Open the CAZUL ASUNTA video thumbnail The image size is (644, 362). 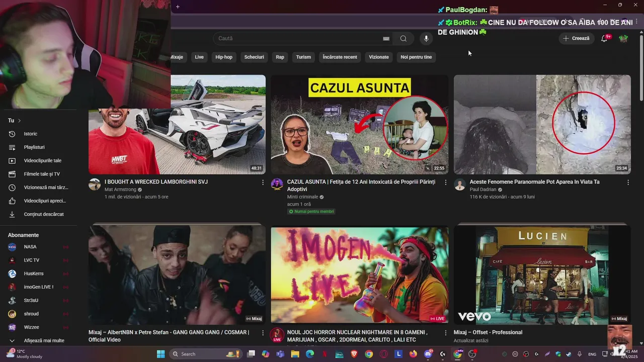pyautogui.click(x=359, y=125)
